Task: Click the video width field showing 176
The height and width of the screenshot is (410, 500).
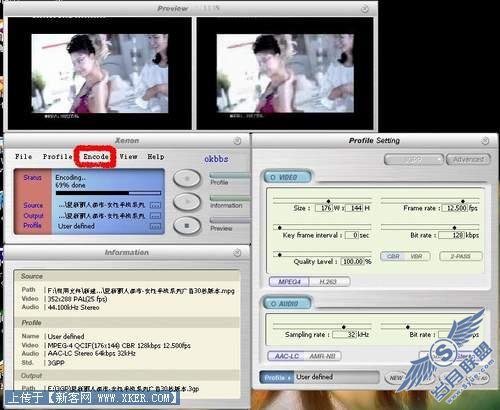Action: point(323,208)
